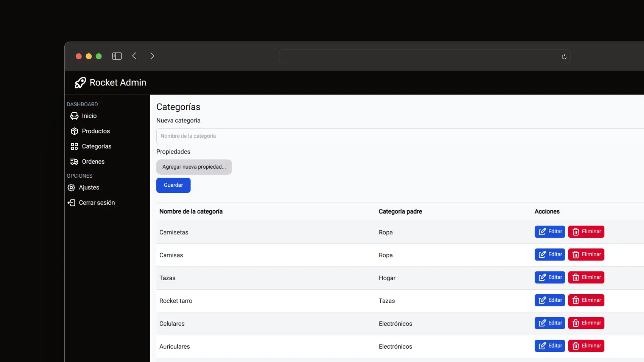
Task: Click the Inicio home icon in sidebar
Action: click(x=74, y=116)
